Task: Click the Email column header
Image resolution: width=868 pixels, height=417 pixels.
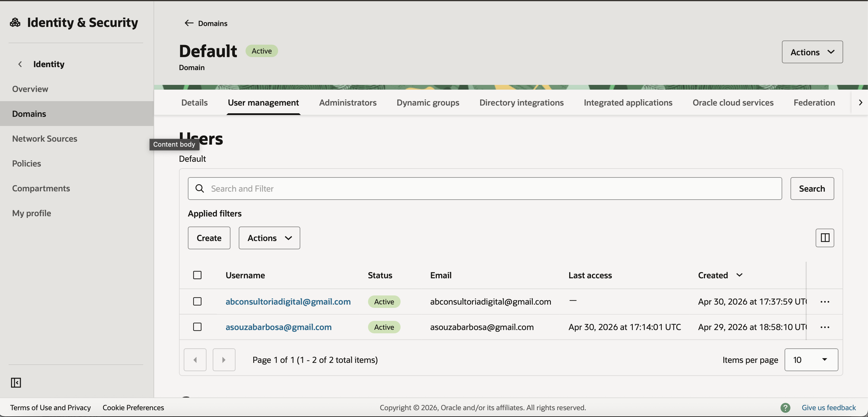Action: tap(441, 275)
